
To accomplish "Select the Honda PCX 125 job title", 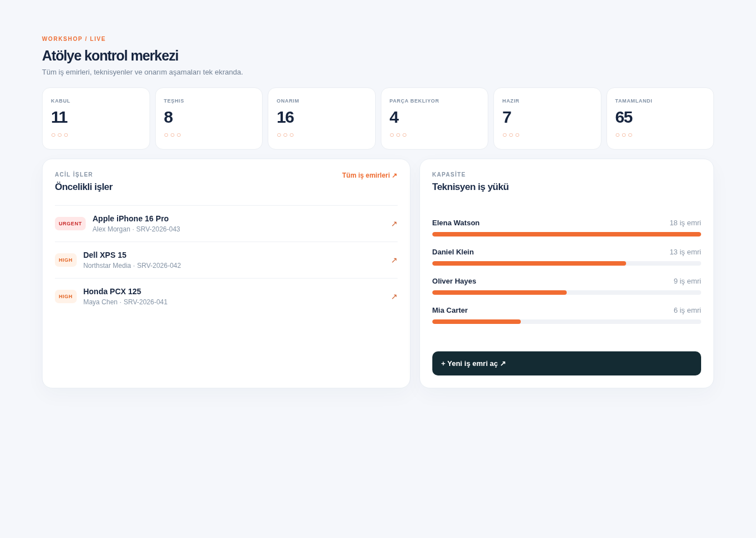I will tap(112, 291).
